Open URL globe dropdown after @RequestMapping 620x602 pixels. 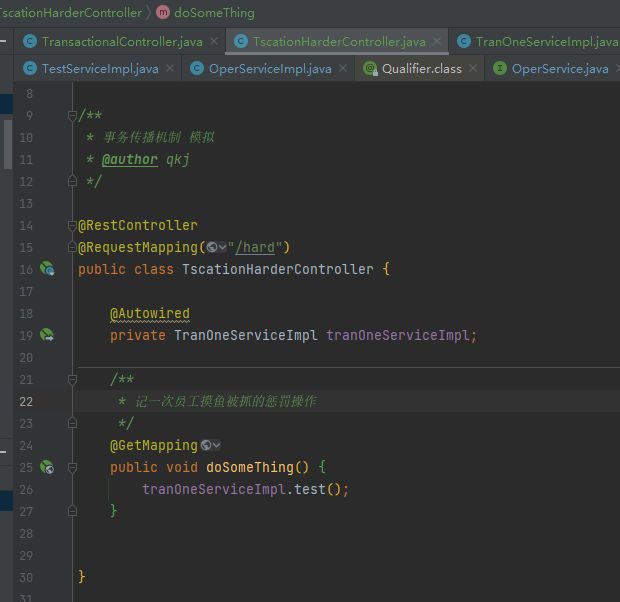[216, 247]
